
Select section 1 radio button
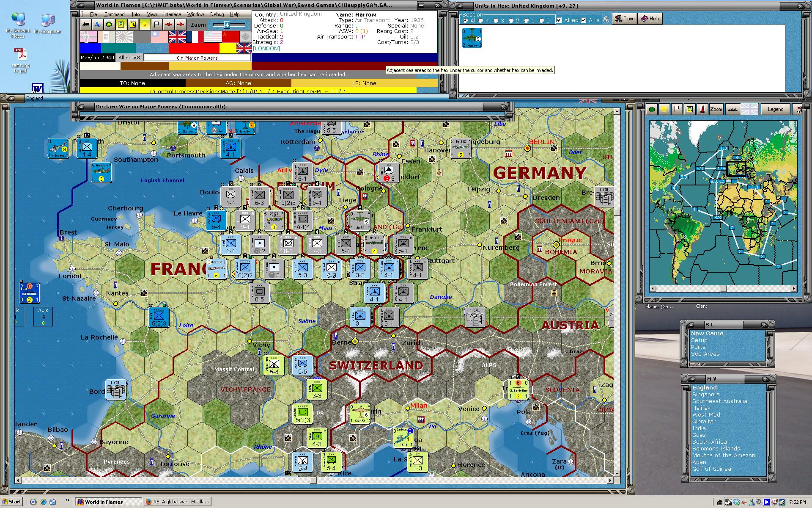pos(527,20)
